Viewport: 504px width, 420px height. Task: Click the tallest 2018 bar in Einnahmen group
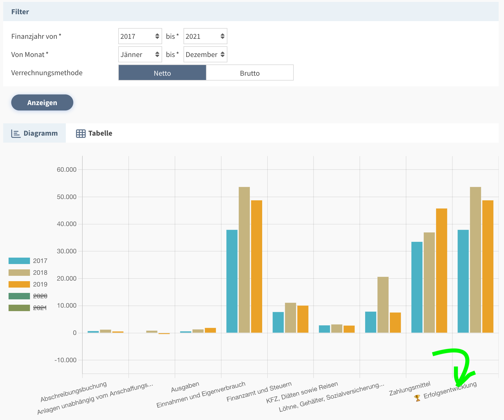[x=244, y=259]
